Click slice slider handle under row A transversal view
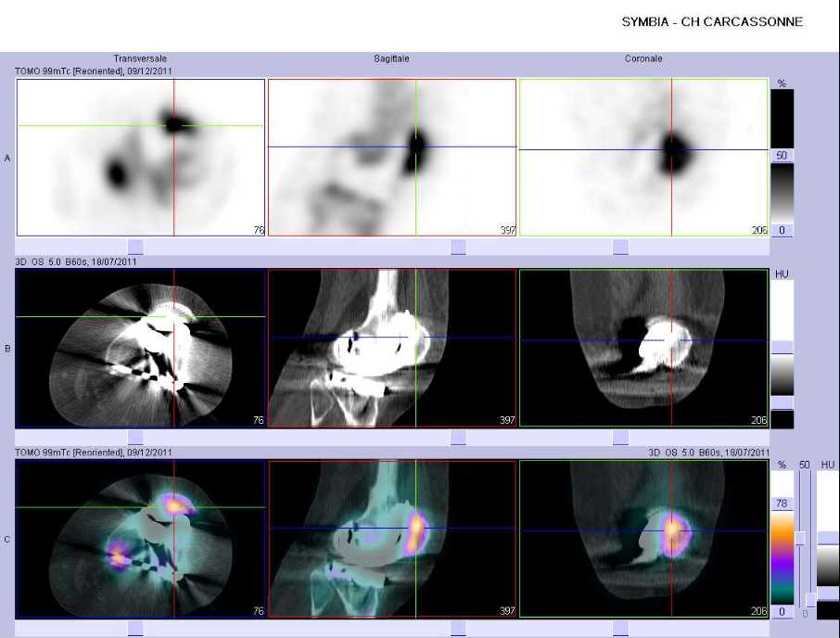Viewport: 840px width, 638px height. [135, 247]
